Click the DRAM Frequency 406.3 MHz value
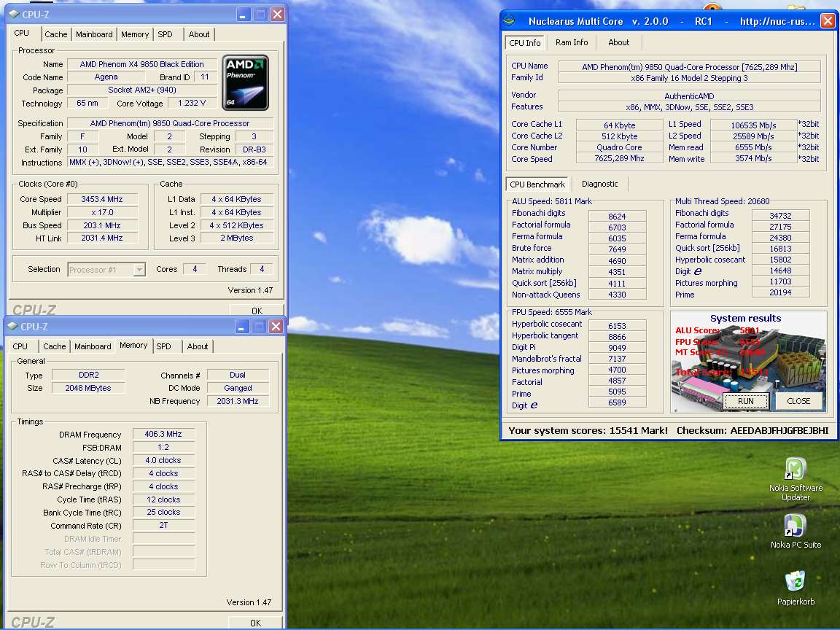The image size is (840, 630). coord(163,435)
